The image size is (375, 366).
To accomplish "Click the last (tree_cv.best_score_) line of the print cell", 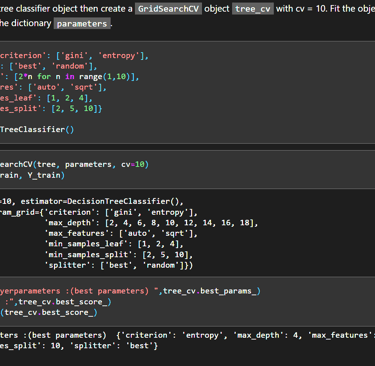I will pyautogui.click(x=49, y=312).
